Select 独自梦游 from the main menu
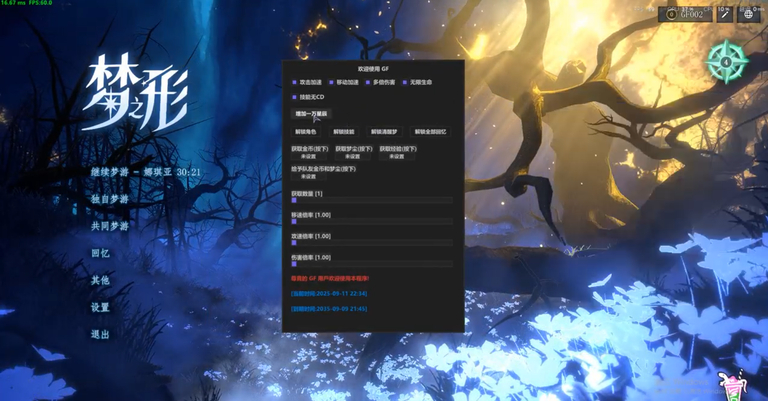Image resolution: width=768 pixels, height=401 pixels. tap(109, 199)
